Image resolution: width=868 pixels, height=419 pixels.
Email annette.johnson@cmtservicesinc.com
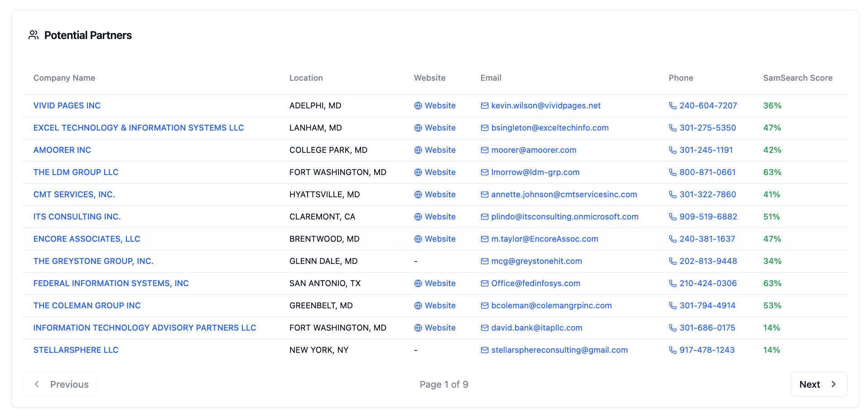(x=564, y=195)
